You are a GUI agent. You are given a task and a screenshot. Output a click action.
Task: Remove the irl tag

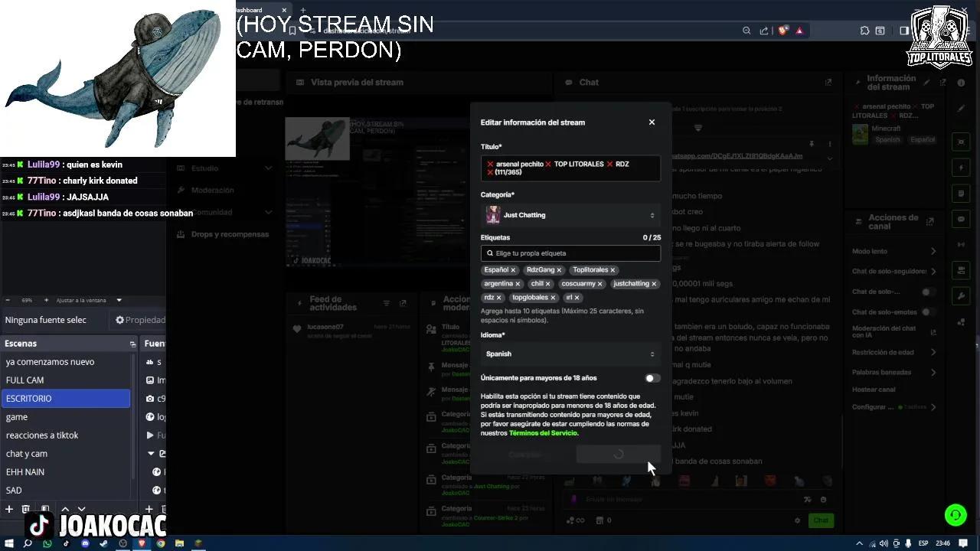[x=577, y=298]
